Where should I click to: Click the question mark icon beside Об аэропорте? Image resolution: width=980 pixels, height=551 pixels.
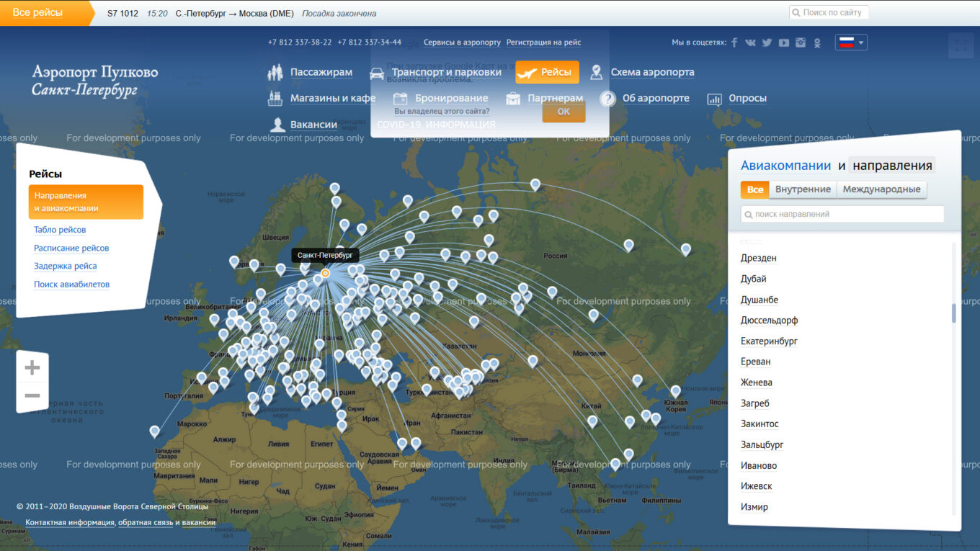607,99
